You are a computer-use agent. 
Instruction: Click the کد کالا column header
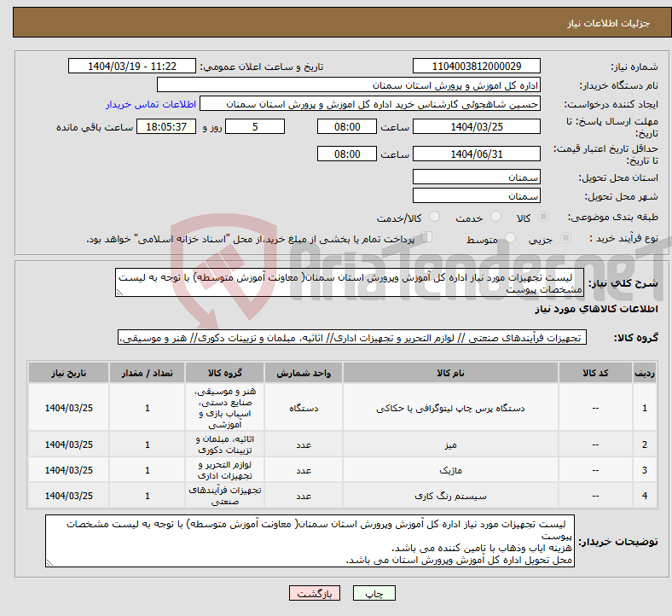(595, 373)
